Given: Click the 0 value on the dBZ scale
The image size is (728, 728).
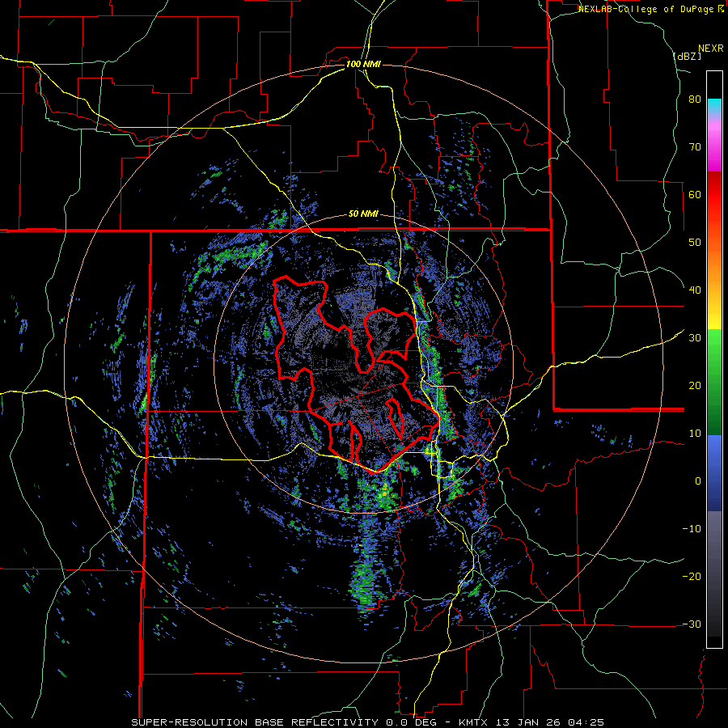Looking at the screenshot, I should tap(698, 481).
